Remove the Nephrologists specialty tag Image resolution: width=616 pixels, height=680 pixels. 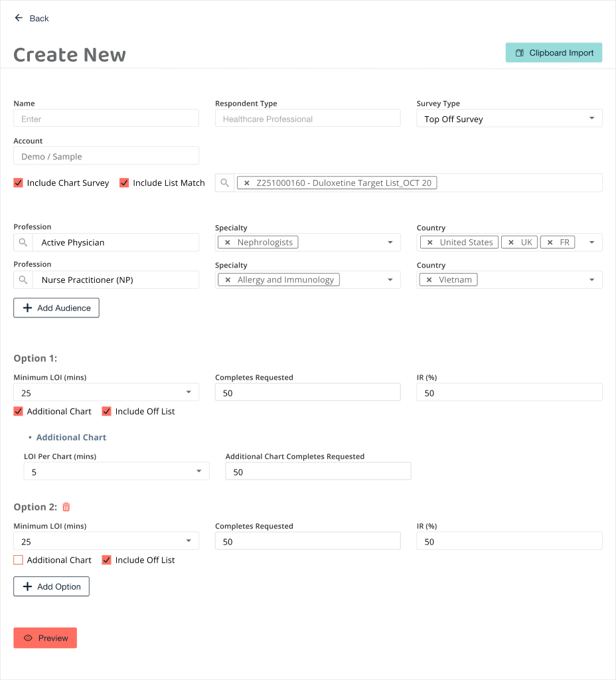(228, 242)
